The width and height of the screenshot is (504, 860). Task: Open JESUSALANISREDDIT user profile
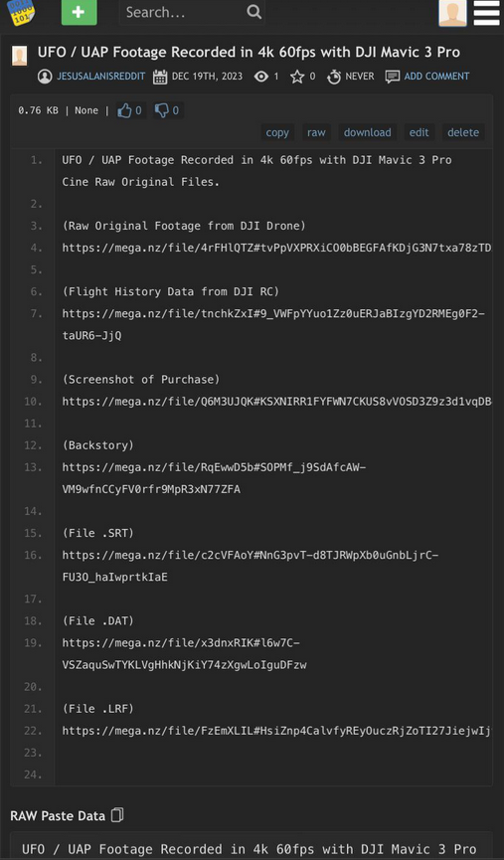[101, 77]
